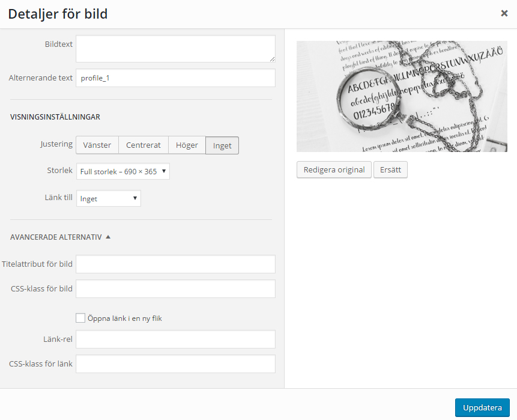Click the Länk-rel input field
Image resolution: width=517 pixels, height=420 pixels.
pyautogui.click(x=175, y=339)
